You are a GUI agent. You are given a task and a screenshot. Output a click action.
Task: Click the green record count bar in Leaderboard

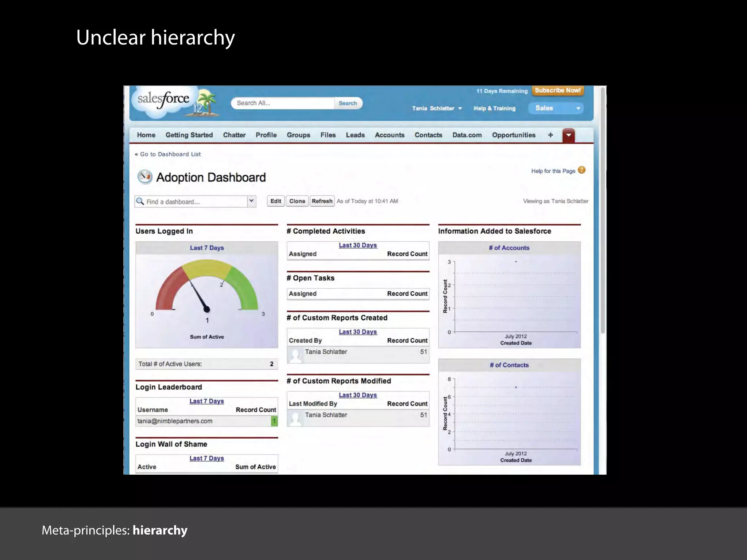(x=274, y=421)
